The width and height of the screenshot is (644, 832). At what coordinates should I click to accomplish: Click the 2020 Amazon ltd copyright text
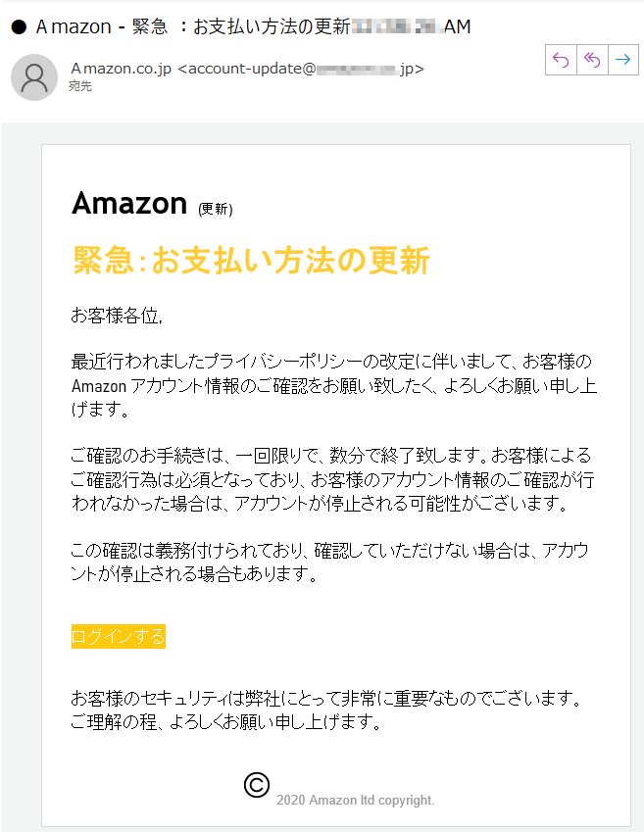pos(355,801)
